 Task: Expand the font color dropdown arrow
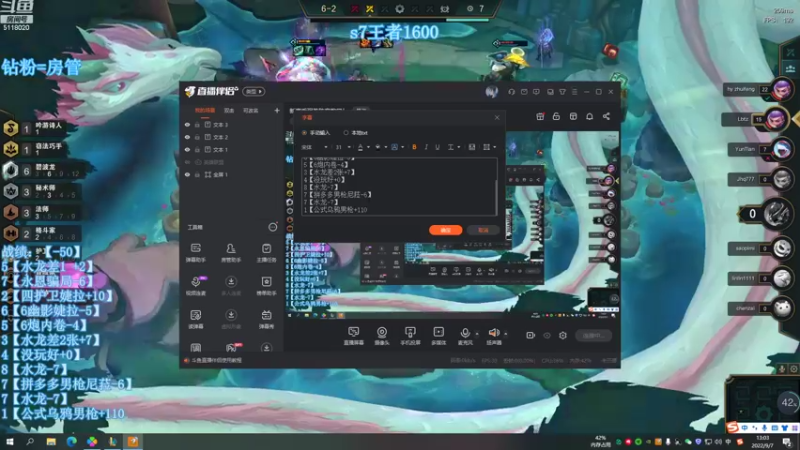pos(368,147)
